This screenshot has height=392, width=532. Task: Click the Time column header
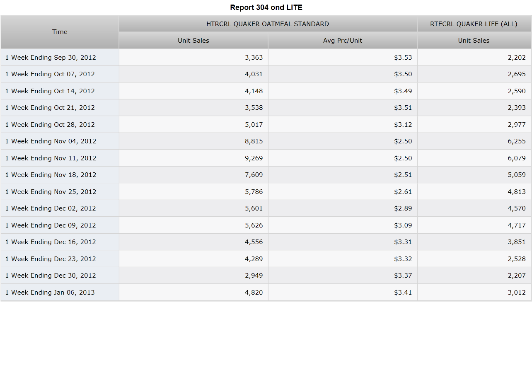(60, 32)
